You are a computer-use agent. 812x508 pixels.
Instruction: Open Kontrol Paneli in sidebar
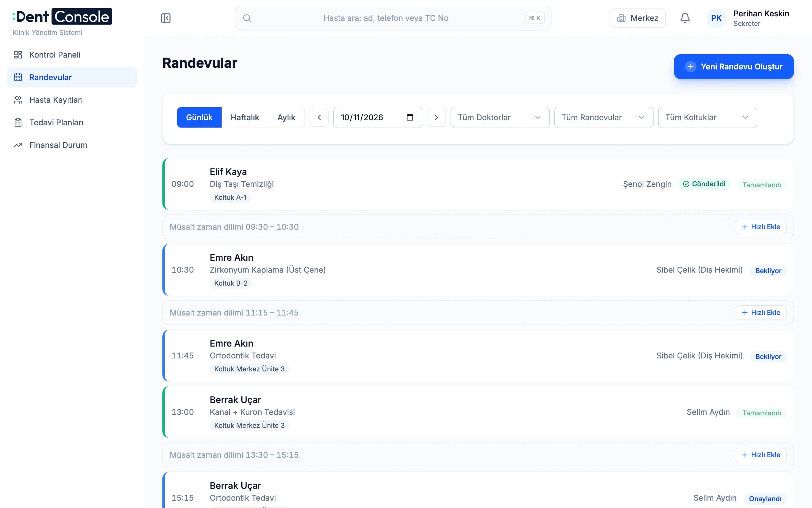click(72, 55)
